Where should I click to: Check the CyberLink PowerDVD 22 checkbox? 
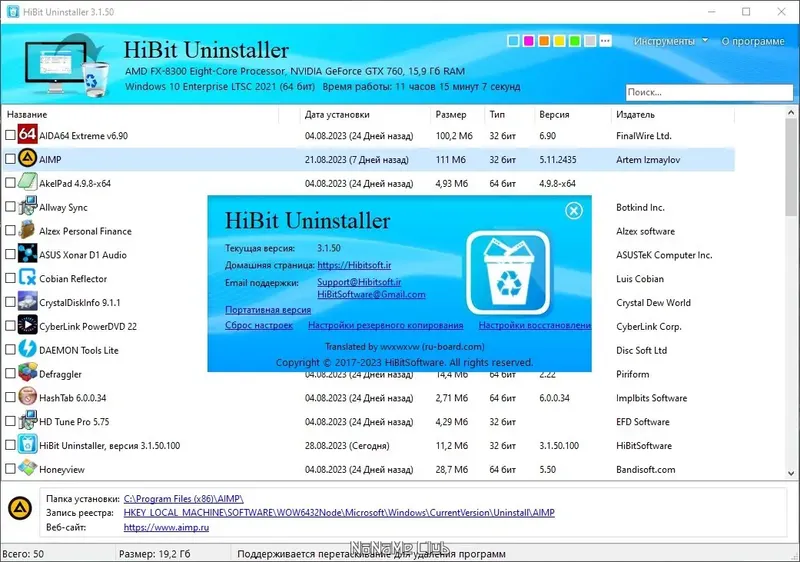[x=10, y=326]
